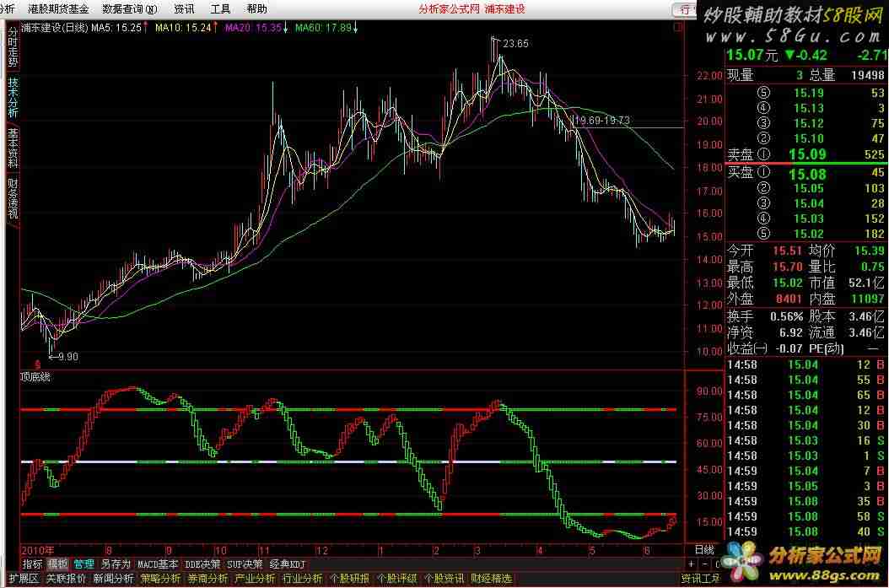Open the 扩展区 tab
This screenshot has height=588, width=889.
tap(24, 579)
